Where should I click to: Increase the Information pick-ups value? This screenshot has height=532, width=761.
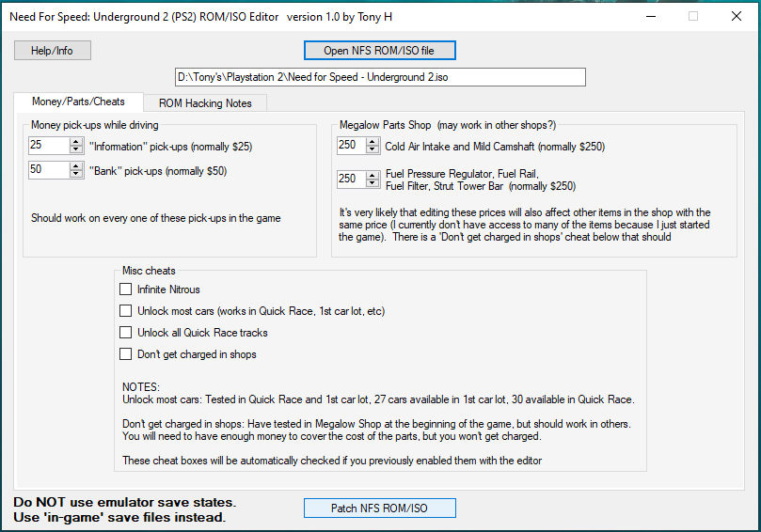(76, 142)
